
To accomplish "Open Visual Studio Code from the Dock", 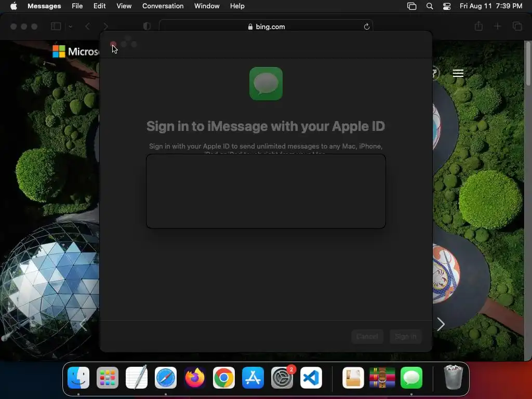I will [x=311, y=378].
